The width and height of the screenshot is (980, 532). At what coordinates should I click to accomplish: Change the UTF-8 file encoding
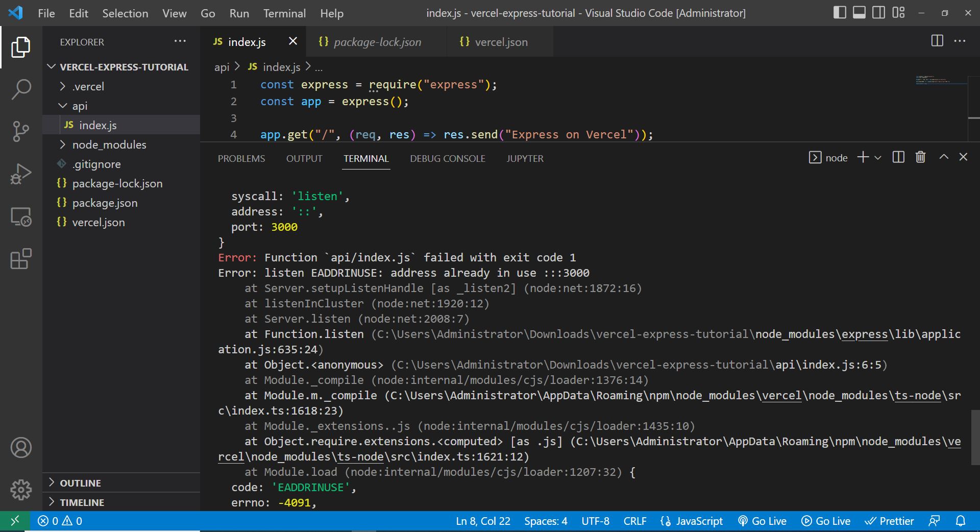pyautogui.click(x=595, y=521)
